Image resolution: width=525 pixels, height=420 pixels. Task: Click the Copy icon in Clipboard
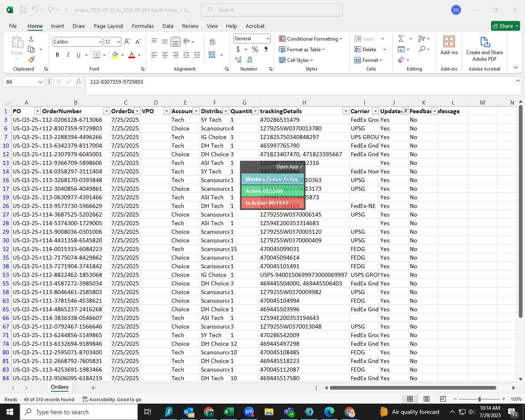31,49
